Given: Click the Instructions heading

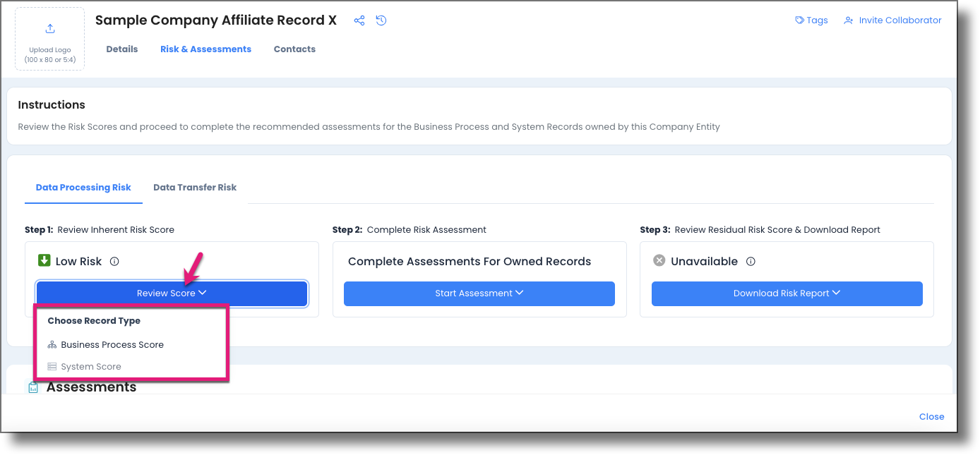Looking at the screenshot, I should point(52,105).
